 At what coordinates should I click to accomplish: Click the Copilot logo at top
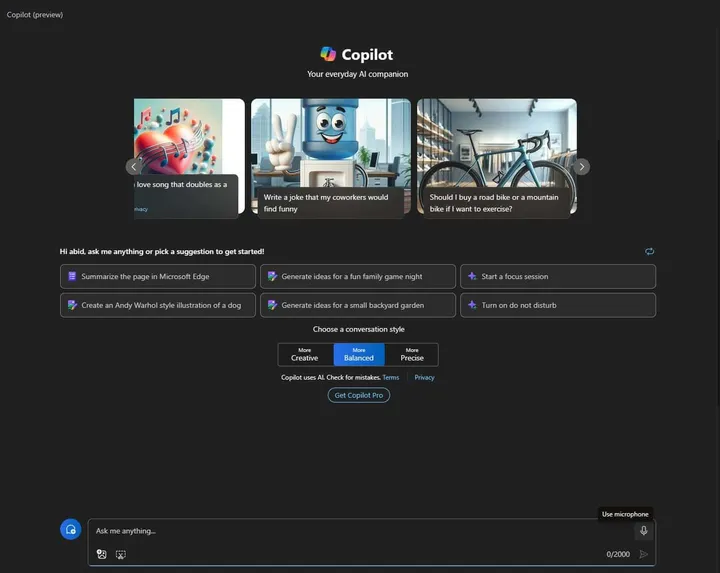tap(328, 54)
